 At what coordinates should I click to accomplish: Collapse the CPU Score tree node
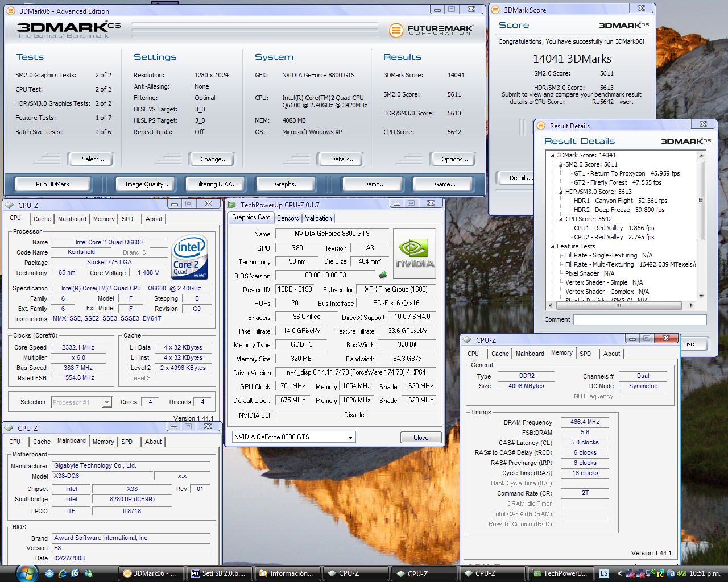[x=560, y=219]
